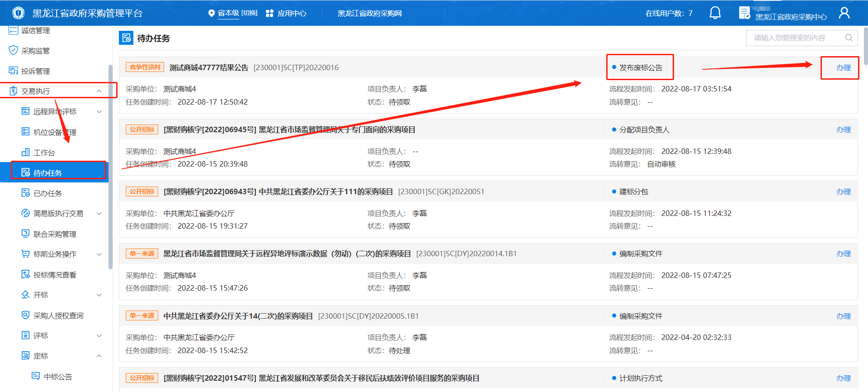
Task: Click project code [230001]SC[GK]20220051
Action: coord(441,191)
